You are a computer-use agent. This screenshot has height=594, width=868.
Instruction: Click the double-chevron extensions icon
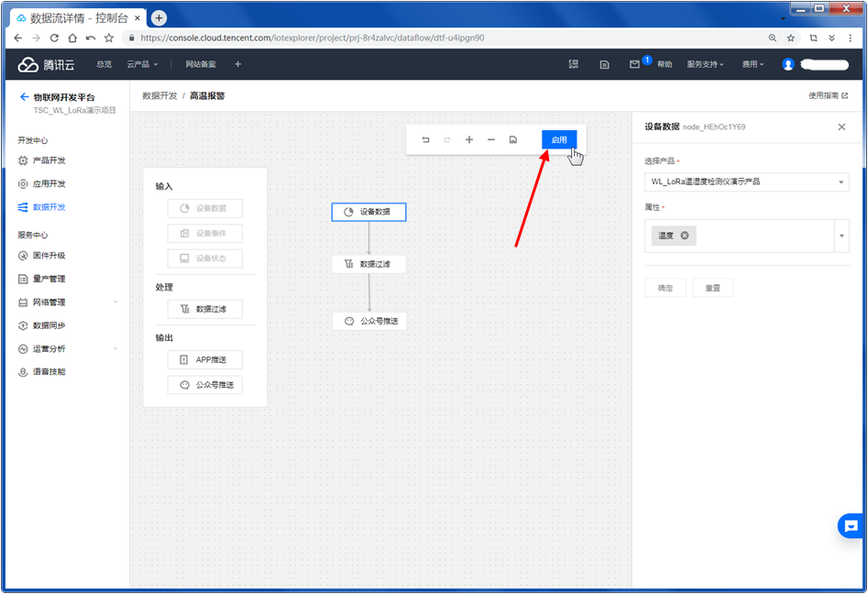coord(831,38)
